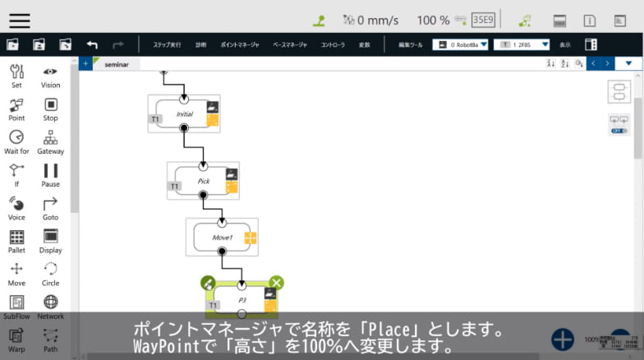644x360 pixels.
Task: Click the 表示 toolbar item
Action: 565,44
